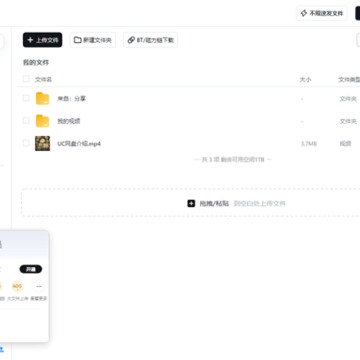Screen dimensions: 360x360
Task: Click the 拖拽/粘贴 upload drop zone
Action: pyautogui.click(x=191, y=203)
